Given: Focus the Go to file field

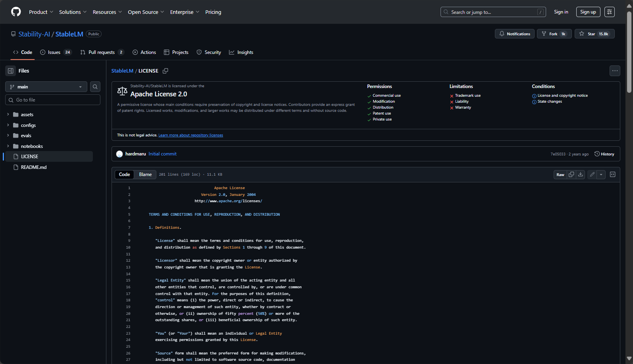Looking at the screenshot, I should (x=53, y=100).
